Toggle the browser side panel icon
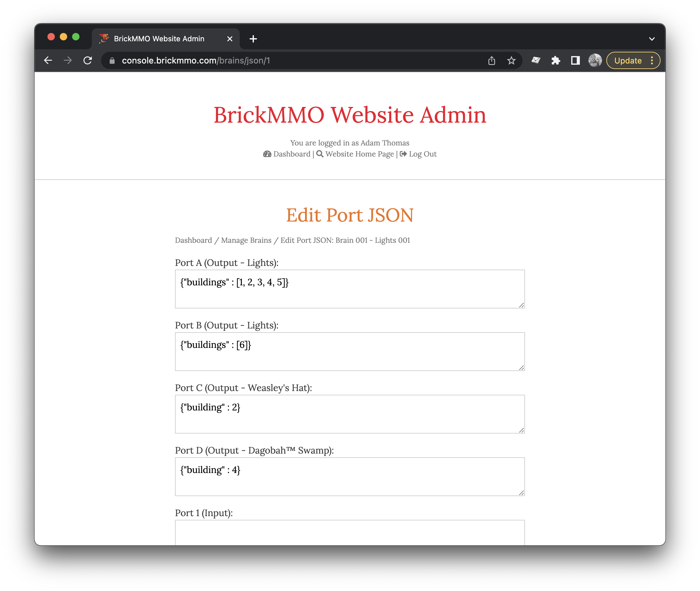 coord(575,61)
